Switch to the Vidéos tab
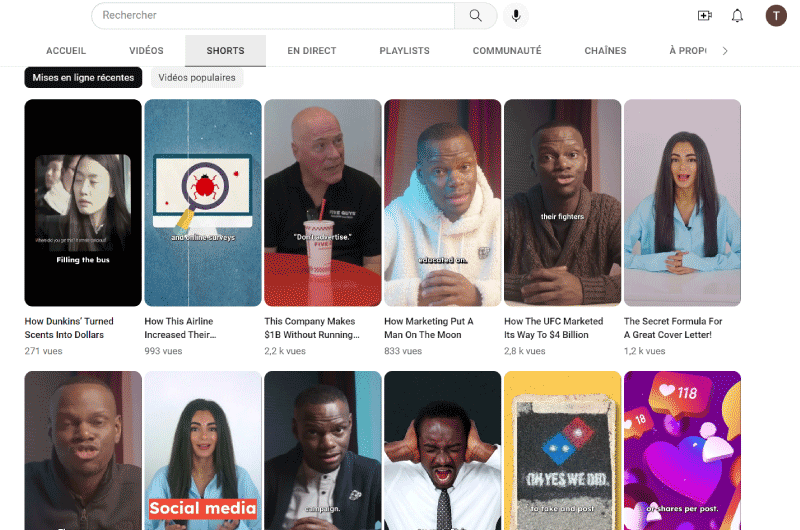The width and height of the screenshot is (800, 530). pos(146,51)
